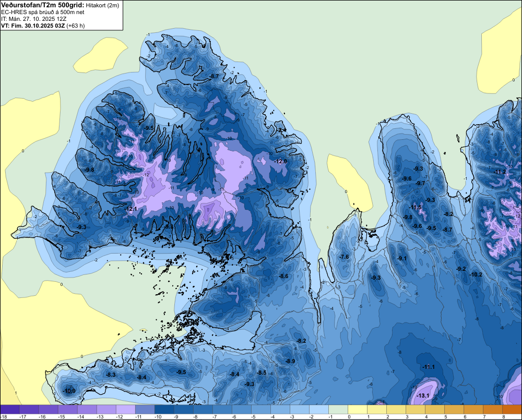Click the legend label "-10"

tap(158, 417)
